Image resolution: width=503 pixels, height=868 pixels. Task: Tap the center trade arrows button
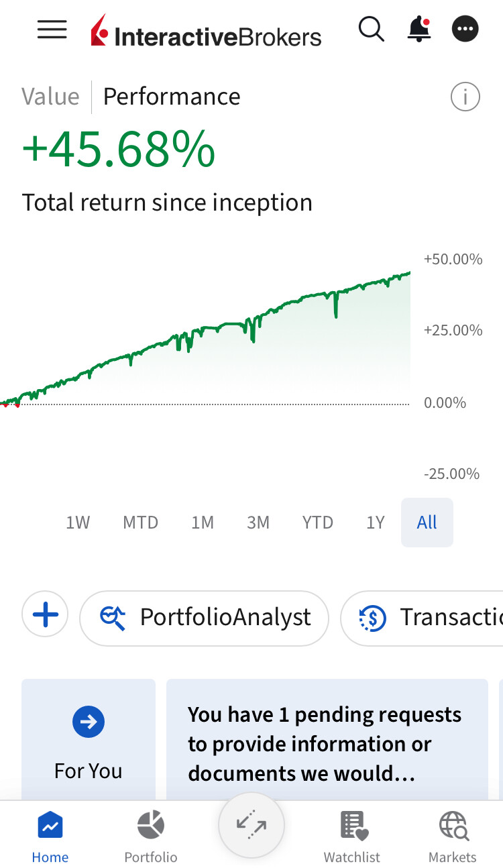coord(251,826)
